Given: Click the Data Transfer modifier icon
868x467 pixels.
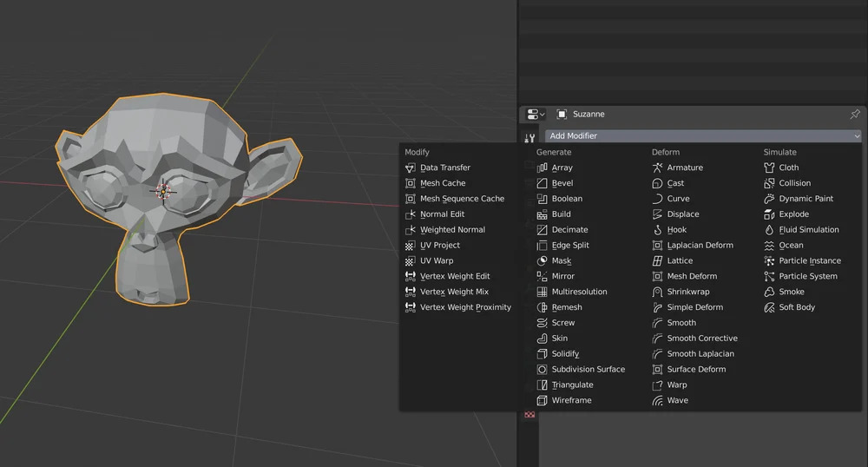Looking at the screenshot, I should [x=411, y=168].
